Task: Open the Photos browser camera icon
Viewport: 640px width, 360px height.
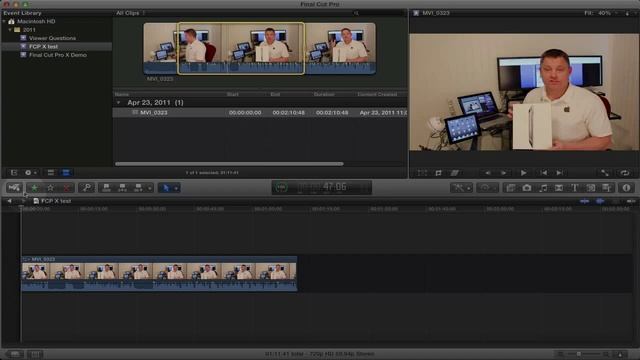Action: (x=527, y=188)
